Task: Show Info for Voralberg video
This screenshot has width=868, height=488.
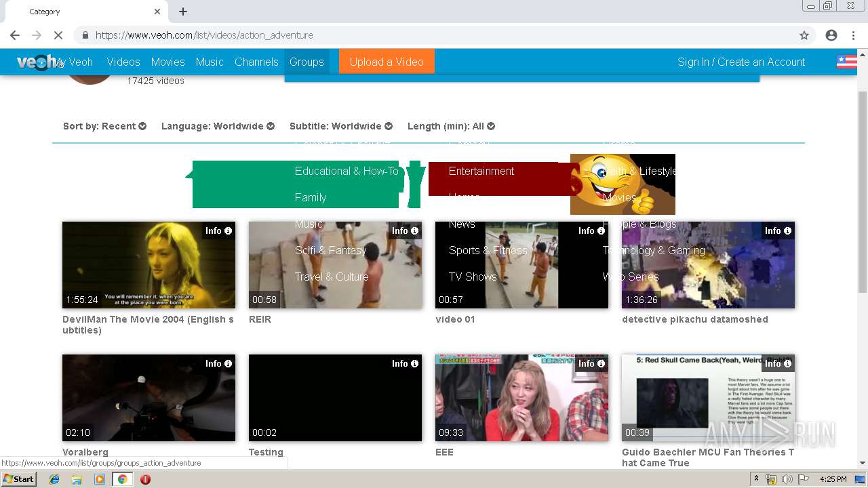Action: click(218, 364)
